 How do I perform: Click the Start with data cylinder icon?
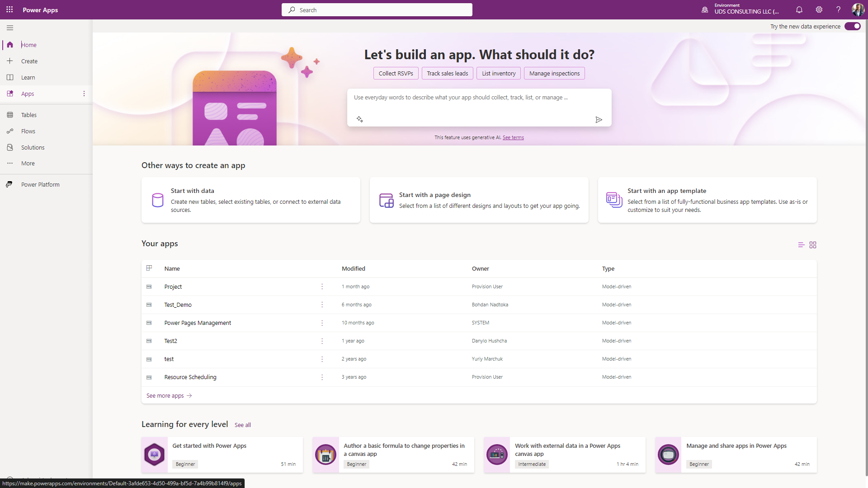[158, 200]
